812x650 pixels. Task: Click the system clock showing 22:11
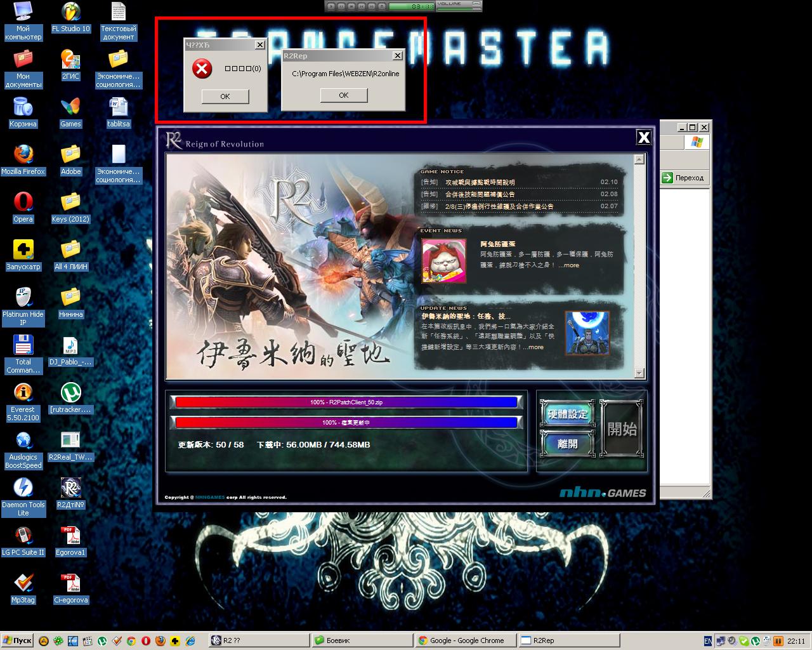[796, 641]
